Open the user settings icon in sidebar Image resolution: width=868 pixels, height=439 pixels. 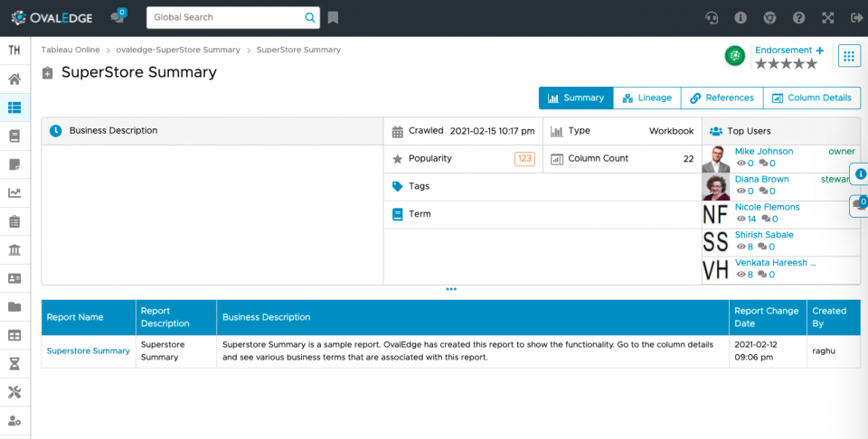(x=14, y=421)
